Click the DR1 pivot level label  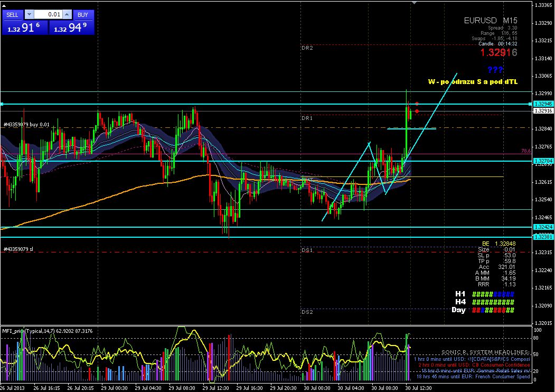click(307, 118)
